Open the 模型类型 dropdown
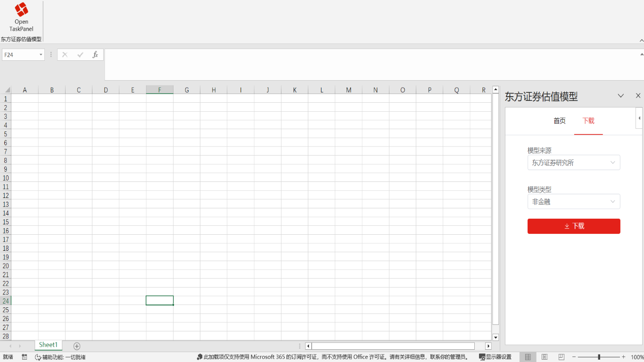 tap(574, 202)
